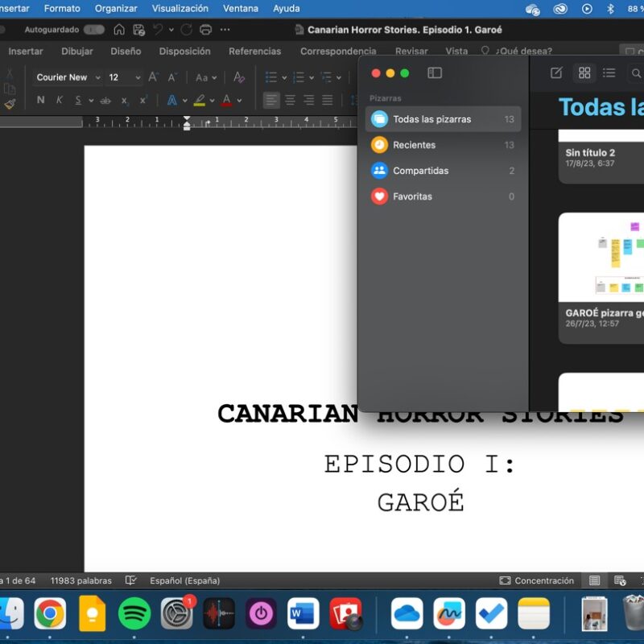The height and width of the screenshot is (644, 644).
Task: Expand the bulleted list dropdown arrow
Action: [284, 78]
